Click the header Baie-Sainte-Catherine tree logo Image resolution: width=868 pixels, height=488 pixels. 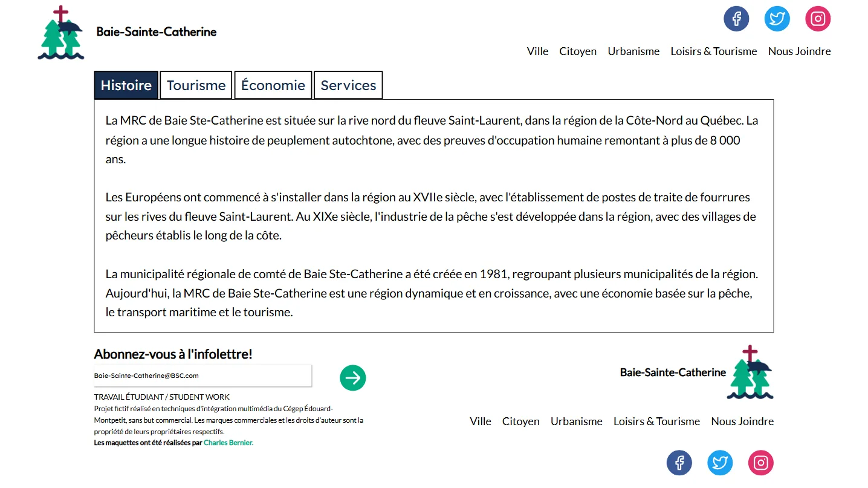tap(60, 33)
